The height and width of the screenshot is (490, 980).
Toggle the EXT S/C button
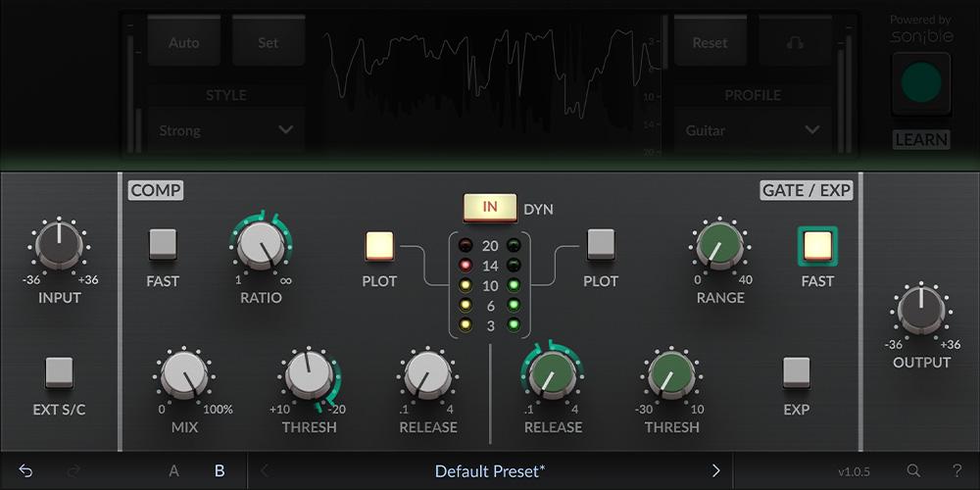tap(60, 372)
